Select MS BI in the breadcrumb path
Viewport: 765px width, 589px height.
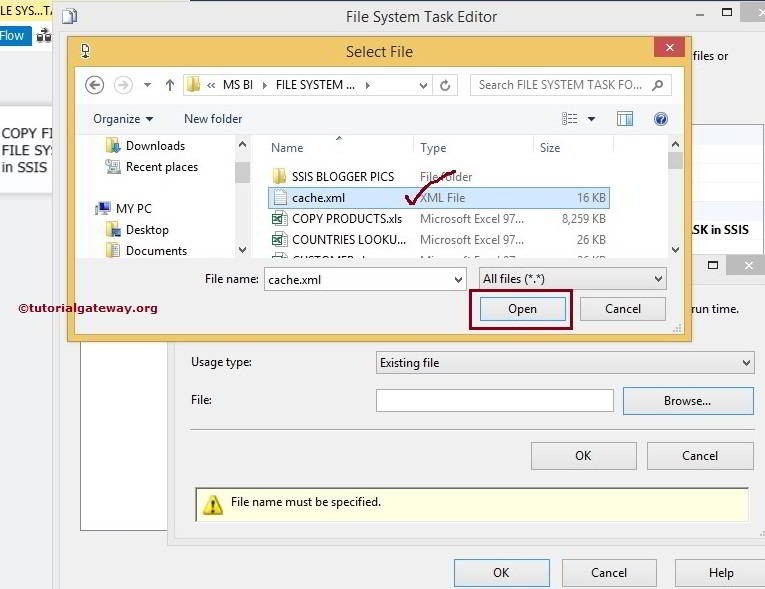click(x=238, y=85)
